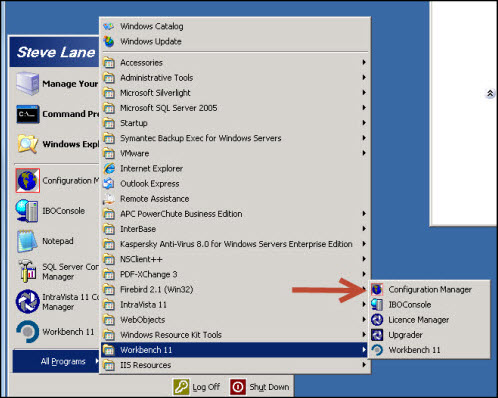Click the Windows Catalog icon
Screen dimensions: 498x398
109,26
